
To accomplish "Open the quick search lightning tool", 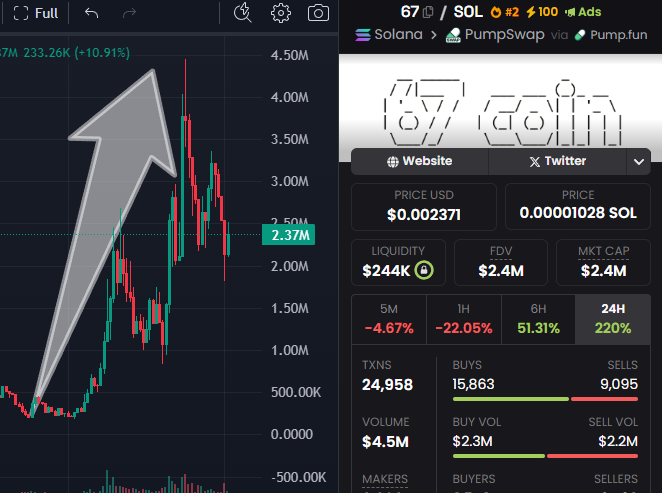I will (x=243, y=13).
